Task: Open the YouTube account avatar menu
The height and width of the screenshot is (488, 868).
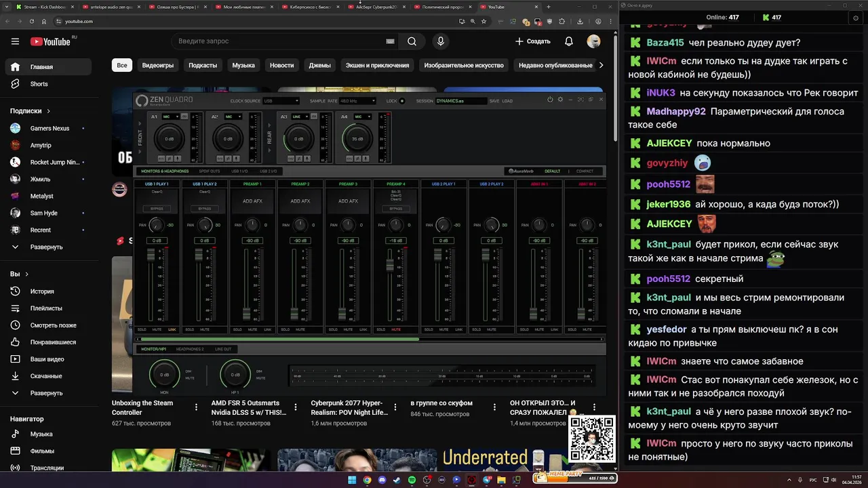Action: coord(593,41)
